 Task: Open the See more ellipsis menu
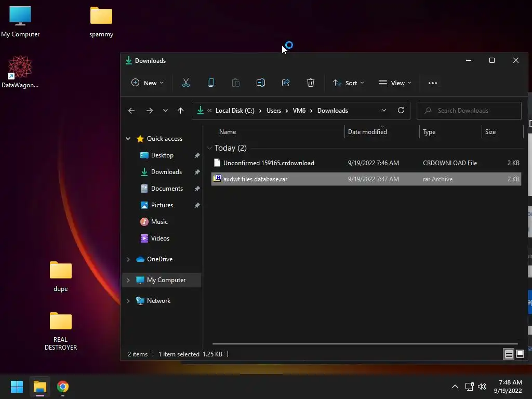tap(433, 83)
